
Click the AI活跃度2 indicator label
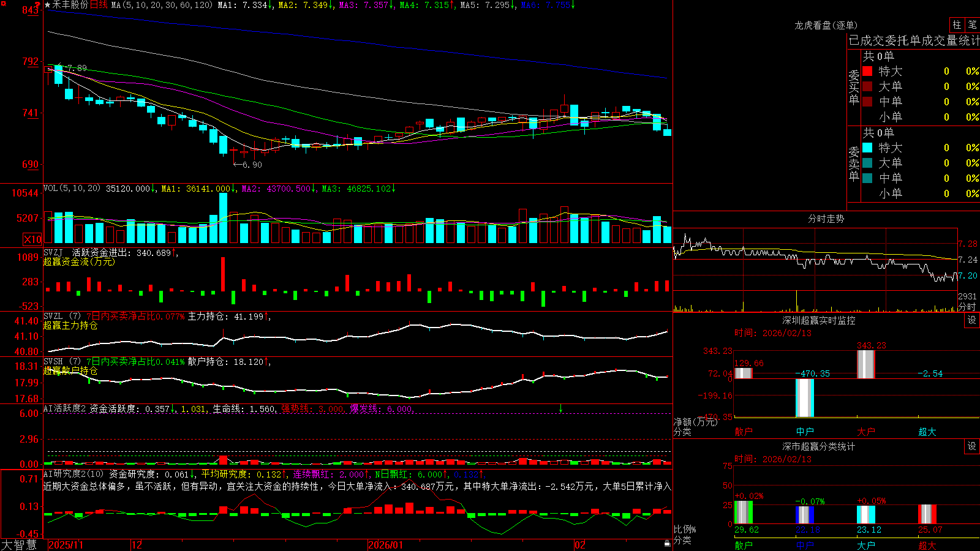[64, 408]
